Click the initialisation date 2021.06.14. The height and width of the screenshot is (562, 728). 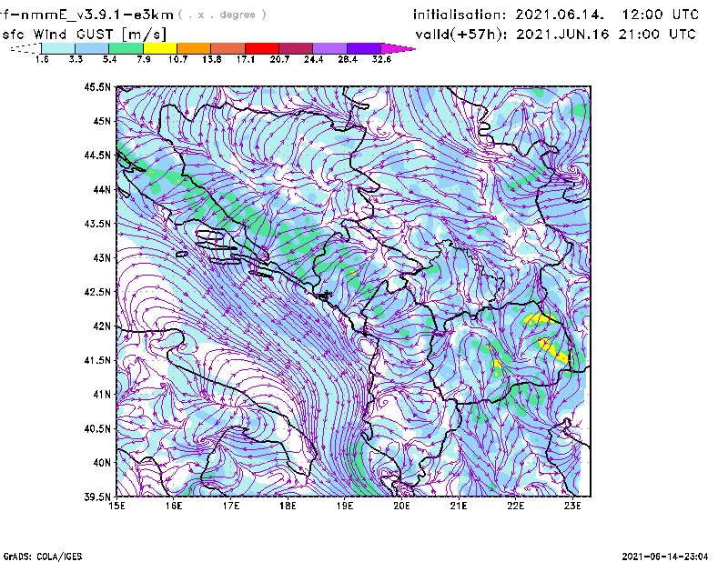[560, 15]
